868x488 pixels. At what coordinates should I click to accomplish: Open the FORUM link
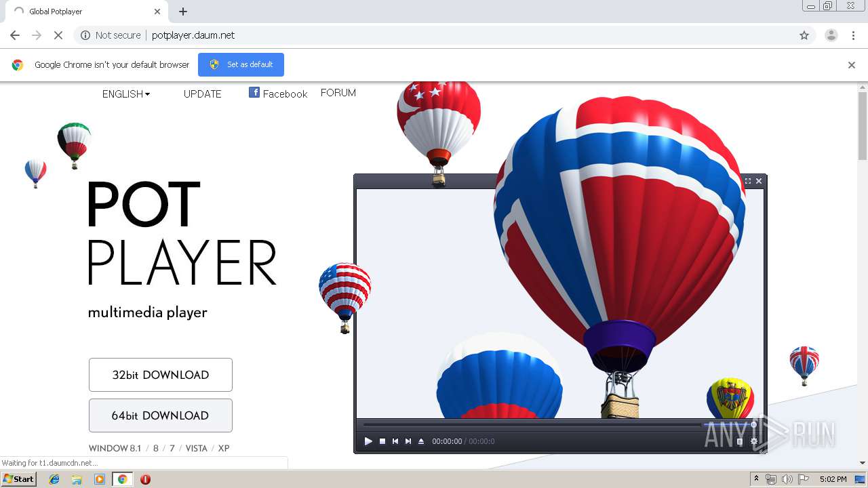338,93
